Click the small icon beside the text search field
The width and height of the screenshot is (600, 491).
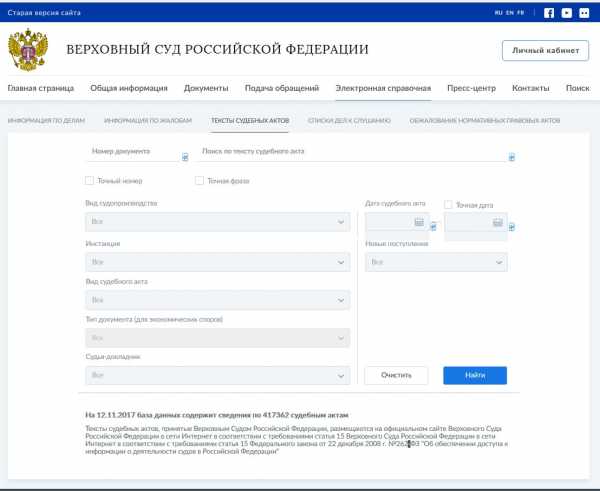tap(512, 157)
